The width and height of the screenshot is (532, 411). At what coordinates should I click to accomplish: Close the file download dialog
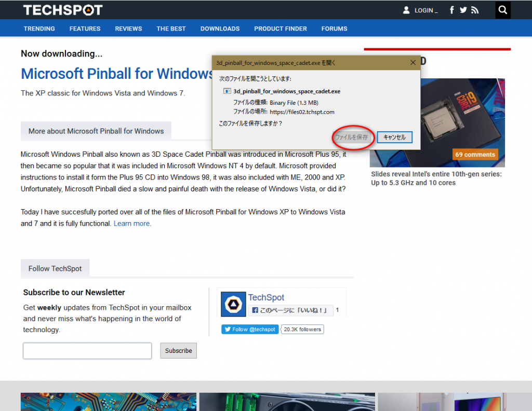coord(413,62)
